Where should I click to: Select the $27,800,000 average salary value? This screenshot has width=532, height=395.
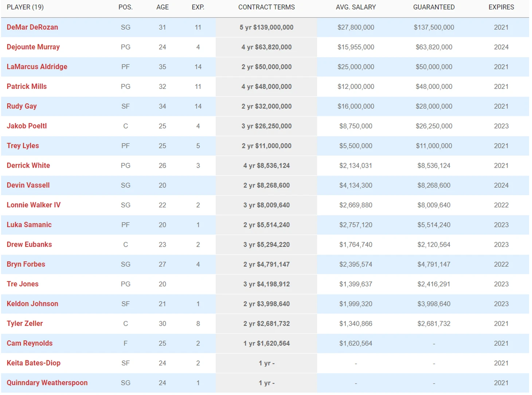(356, 27)
